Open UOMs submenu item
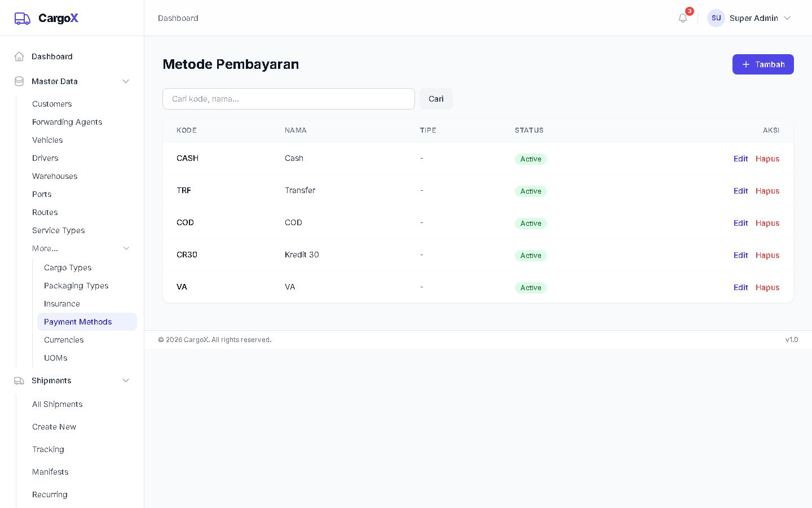812x508 pixels. point(56,358)
